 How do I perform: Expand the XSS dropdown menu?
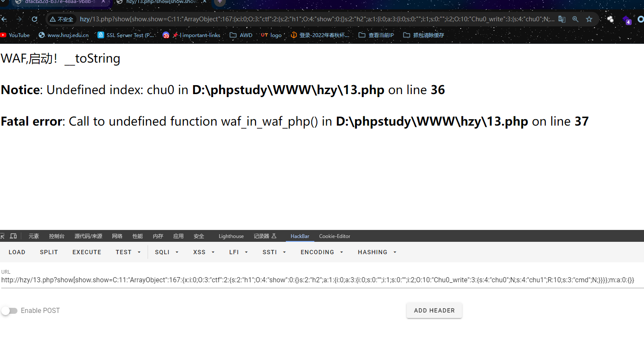coord(204,252)
